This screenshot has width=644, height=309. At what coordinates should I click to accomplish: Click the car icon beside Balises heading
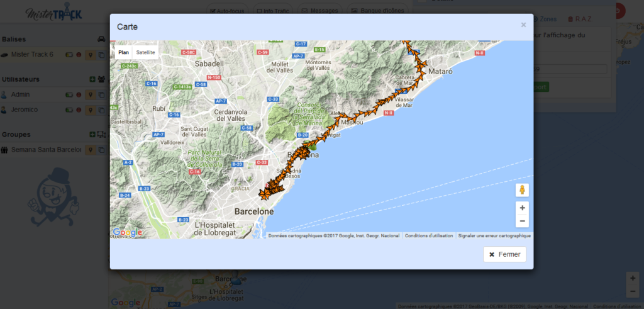pyautogui.click(x=101, y=40)
